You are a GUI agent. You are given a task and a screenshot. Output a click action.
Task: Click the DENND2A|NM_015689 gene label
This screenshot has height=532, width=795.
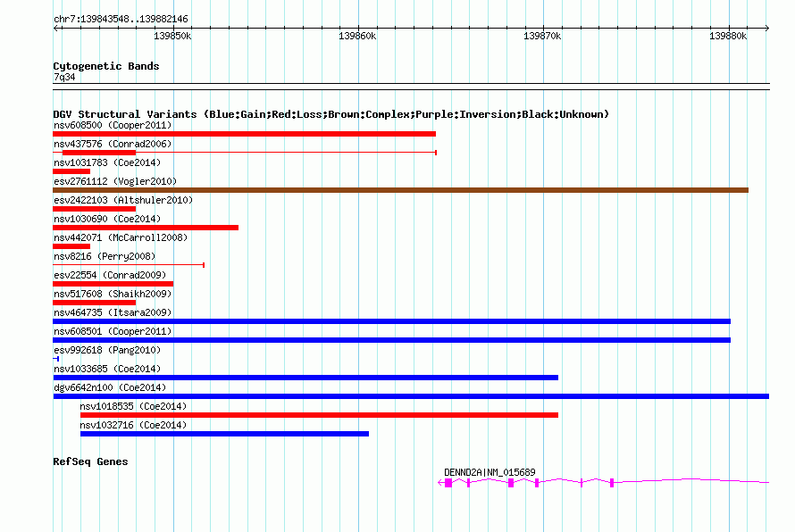point(490,472)
